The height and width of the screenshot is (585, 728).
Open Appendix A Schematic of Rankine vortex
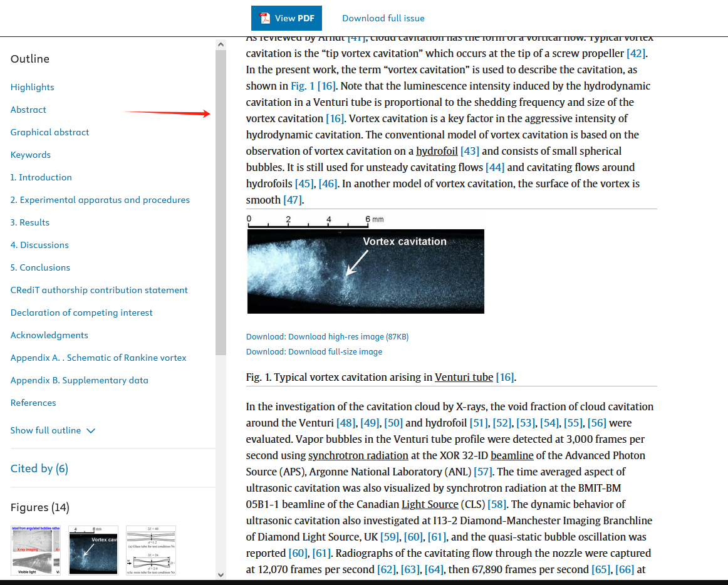point(98,358)
